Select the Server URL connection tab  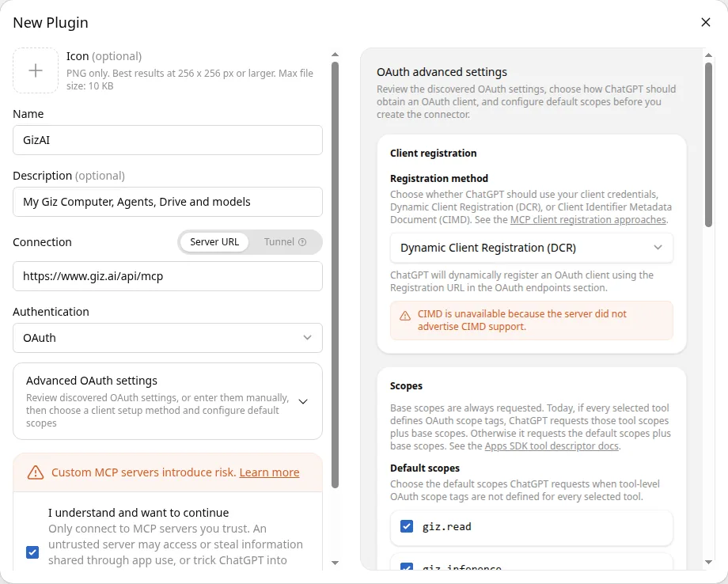coord(214,242)
